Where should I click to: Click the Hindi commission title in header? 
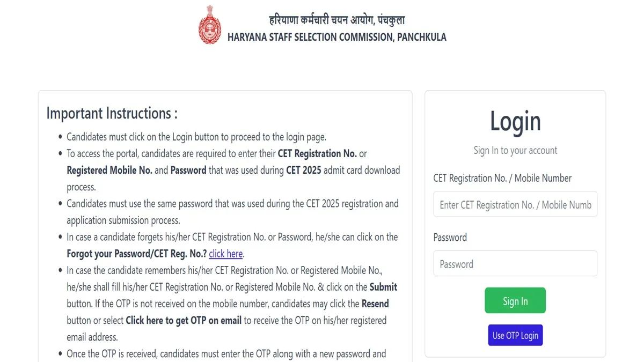336,21
